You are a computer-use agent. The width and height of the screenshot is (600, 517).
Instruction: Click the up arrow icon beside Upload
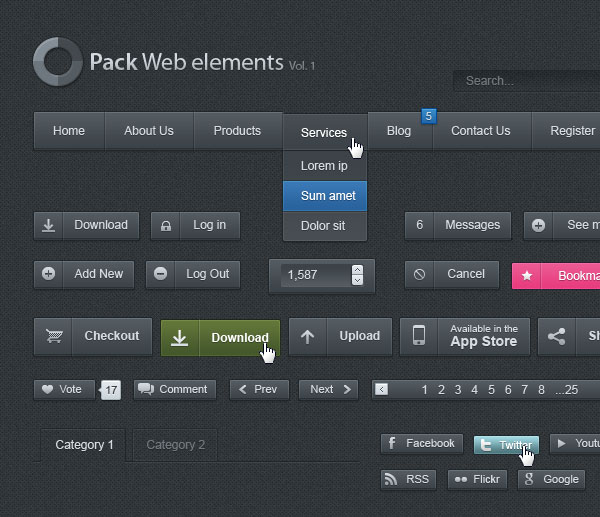coord(307,337)
